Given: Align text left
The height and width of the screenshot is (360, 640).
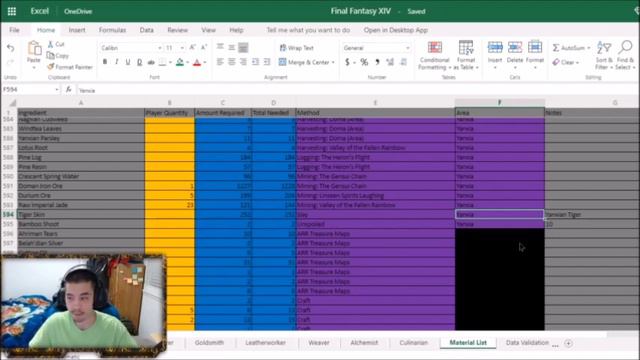Looking at the screenshot, I should 220,62.
